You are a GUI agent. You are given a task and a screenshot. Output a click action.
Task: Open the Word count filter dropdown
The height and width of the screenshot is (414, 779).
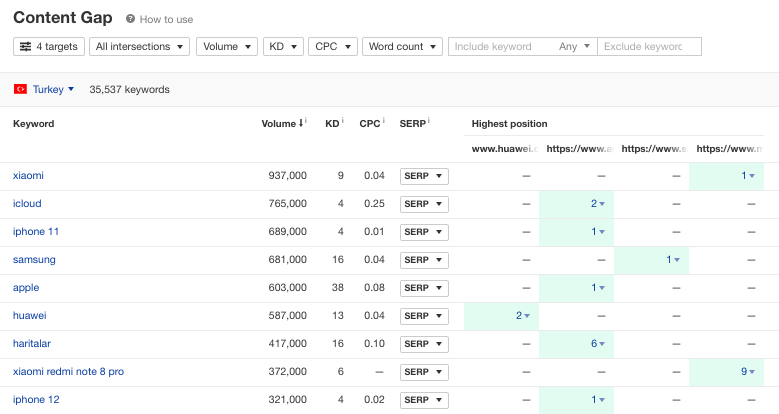click(402, 47)
